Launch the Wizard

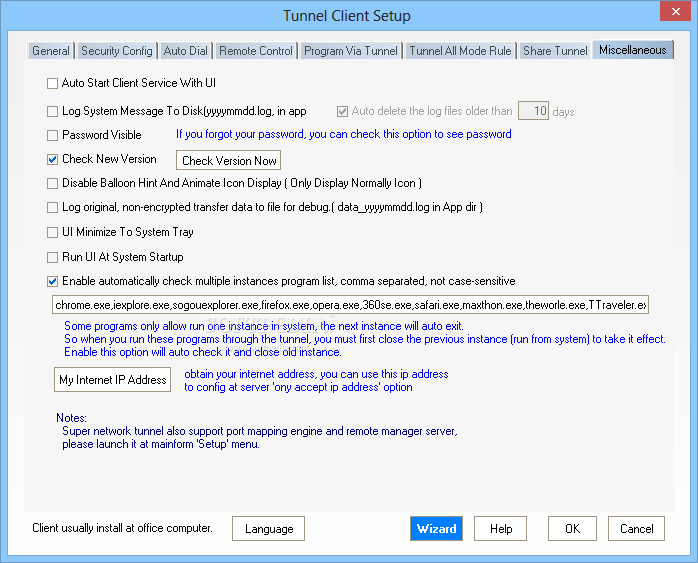pyautogui.click(x=436, y=529)
